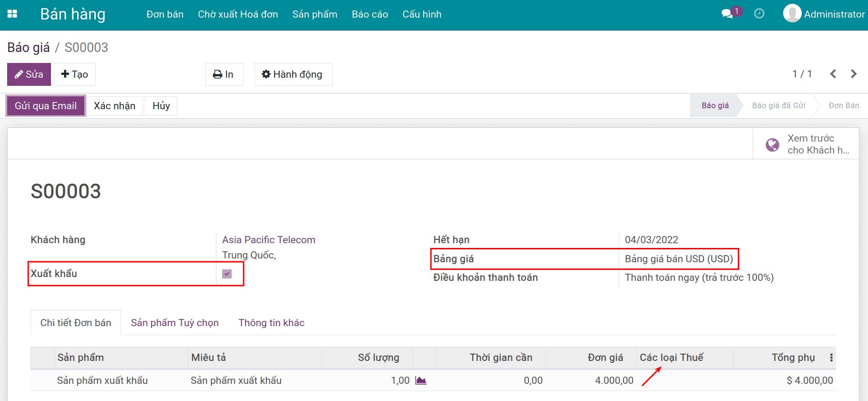The image size is (868, 401).
Task: Switch to Thông tin khác tab
Action: pyautogui.click(x=271, y=323)
